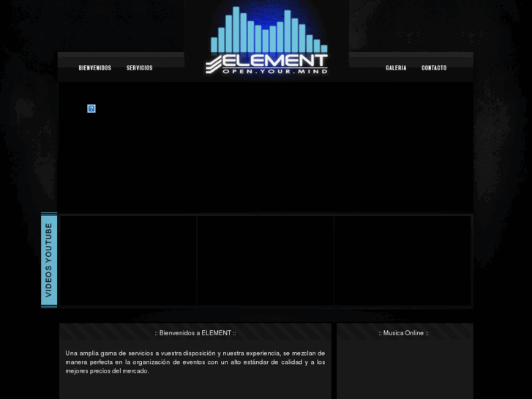Click the paragraph starting 'Una amplia gama de servicios'

click(x=195, y=362)
